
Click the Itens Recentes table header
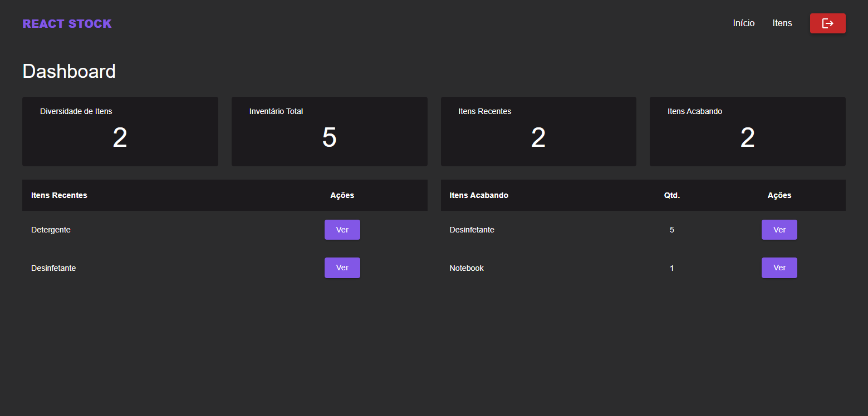[59, 195]
